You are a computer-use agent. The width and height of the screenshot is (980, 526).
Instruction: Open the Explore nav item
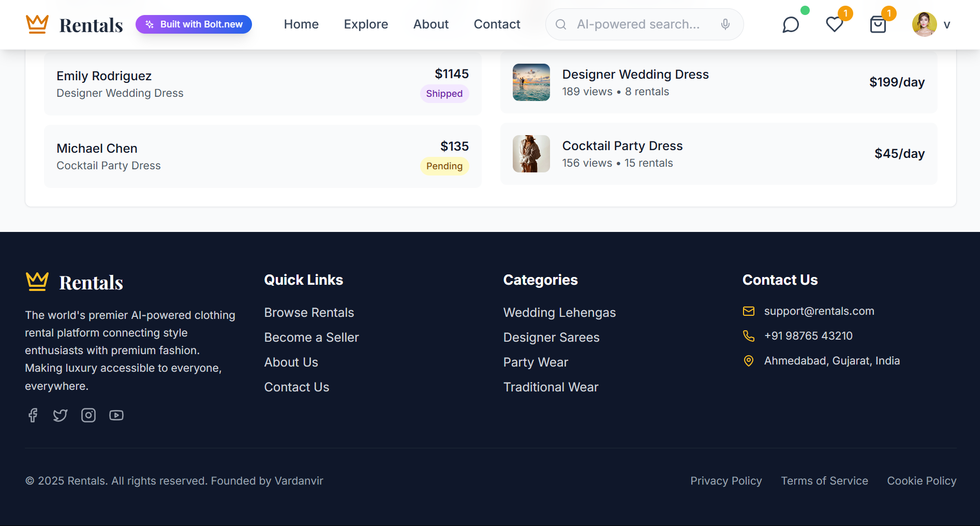[366, 24]
